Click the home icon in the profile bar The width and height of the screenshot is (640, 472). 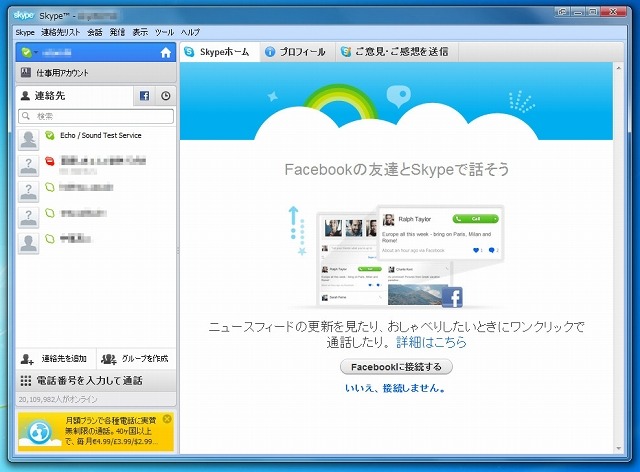(165, 53)
